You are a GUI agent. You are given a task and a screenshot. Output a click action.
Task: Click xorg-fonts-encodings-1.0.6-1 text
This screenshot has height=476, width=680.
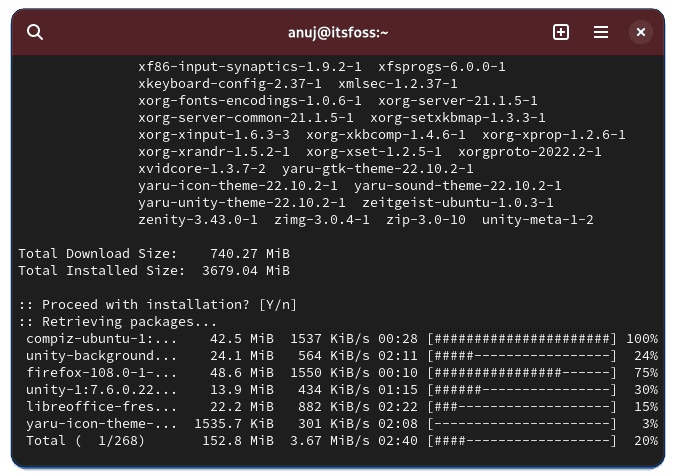click(250, 101)
